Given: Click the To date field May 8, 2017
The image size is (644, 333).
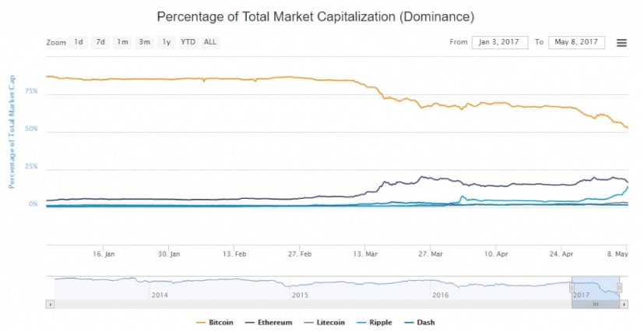Looking at the screenshot, I should coord(576,42).
